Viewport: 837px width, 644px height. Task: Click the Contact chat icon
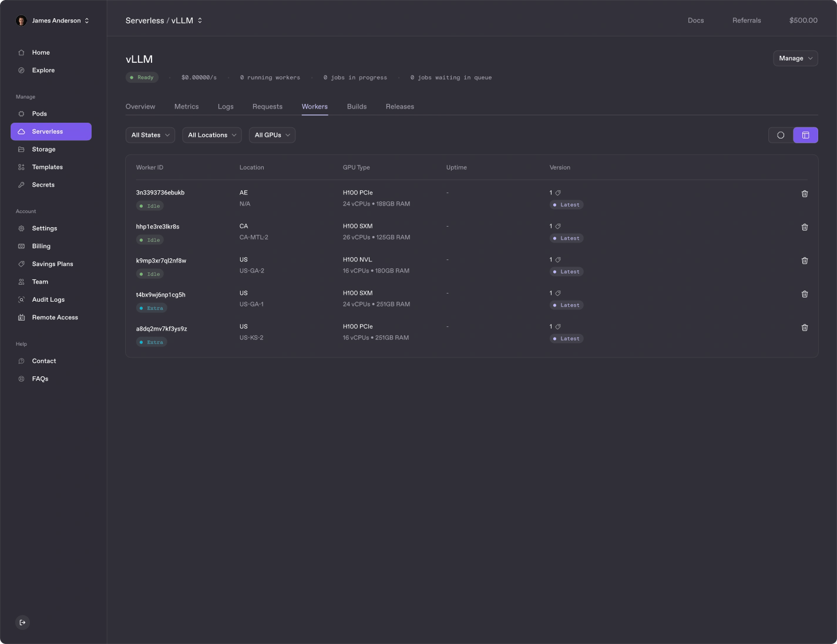point(21,361)
